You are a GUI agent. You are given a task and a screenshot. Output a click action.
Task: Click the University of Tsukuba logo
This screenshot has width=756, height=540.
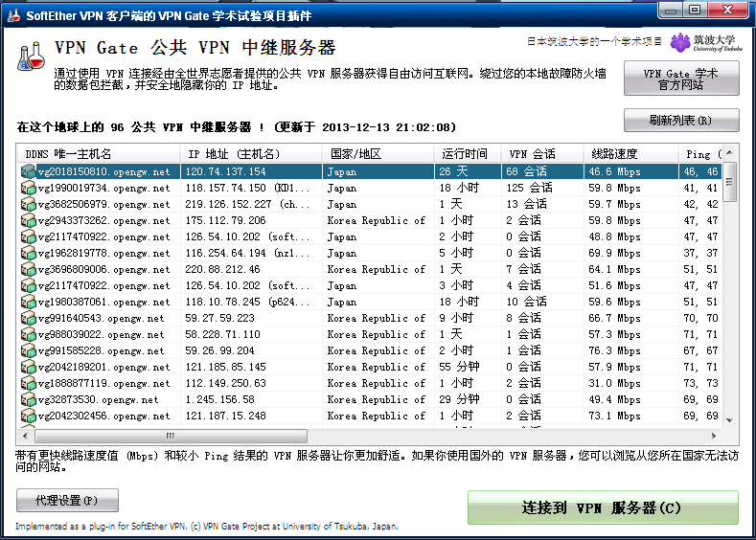706,42
